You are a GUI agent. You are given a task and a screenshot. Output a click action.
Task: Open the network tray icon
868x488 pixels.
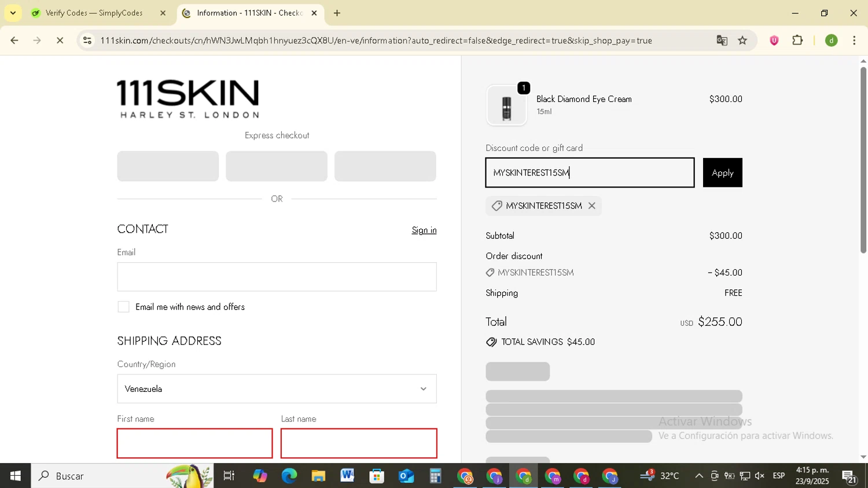(x=745, y=476)
